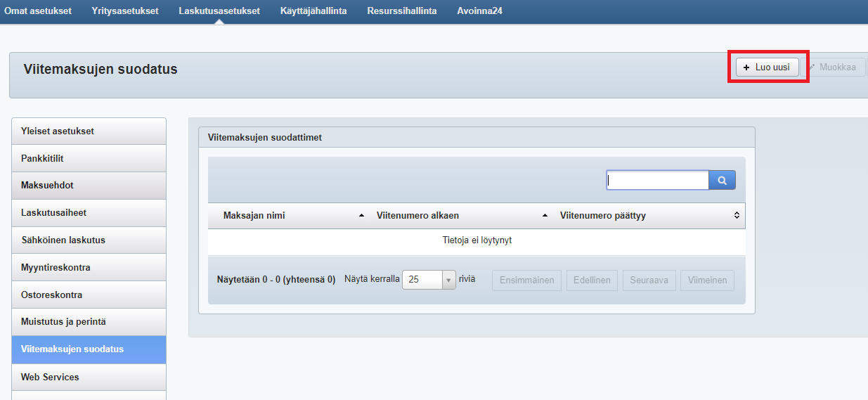
Task: Sort by Viitenumero alkaen column arrow
Action: 545,216
